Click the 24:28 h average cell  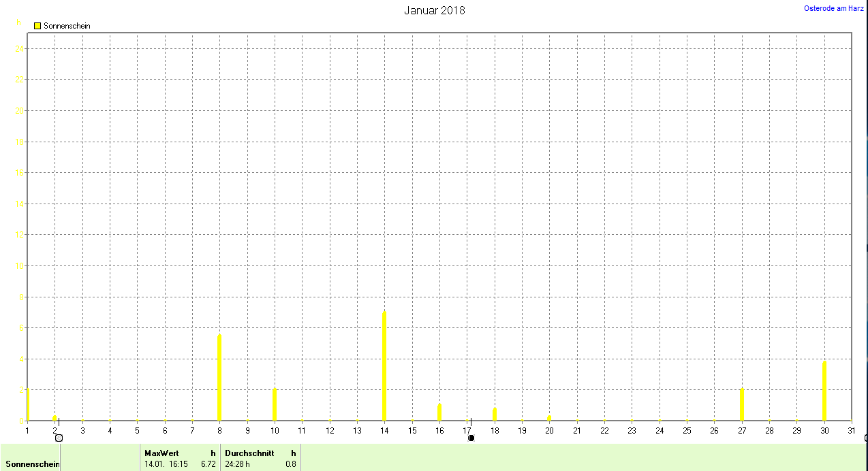[x=238, y=464]
